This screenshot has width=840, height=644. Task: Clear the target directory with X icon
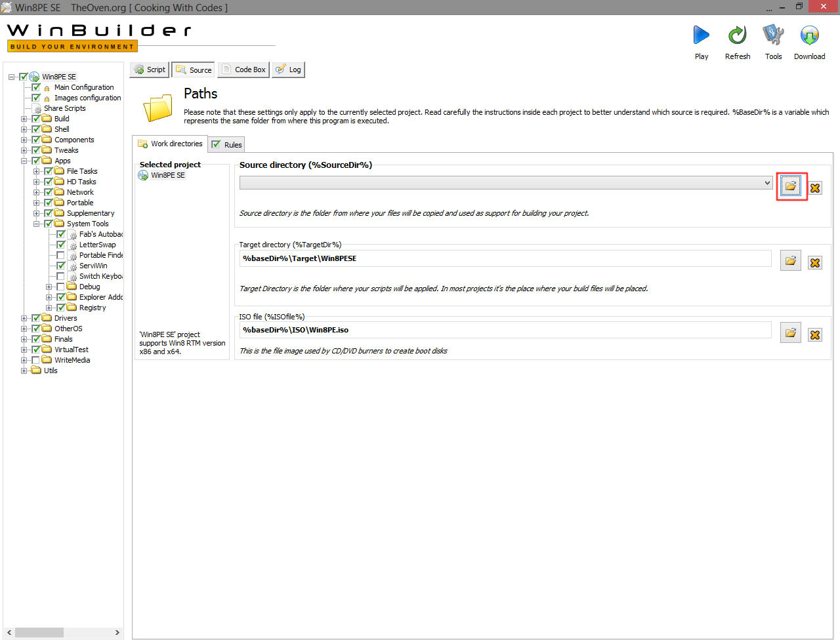coord(815,263)
